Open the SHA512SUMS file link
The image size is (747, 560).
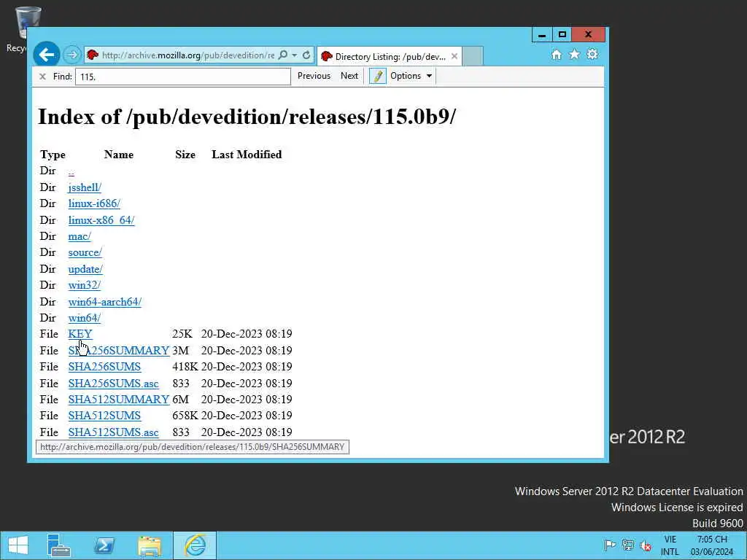pos(104,416)
